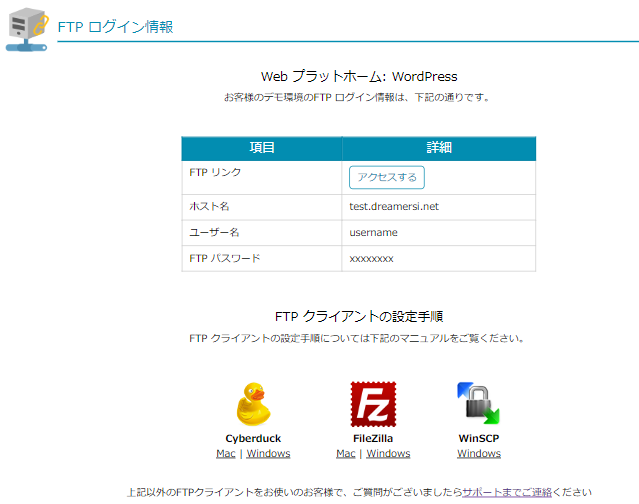Select the hostname value test.dreamersi.net
Screen dimensions: 639x504
(394, 207)
